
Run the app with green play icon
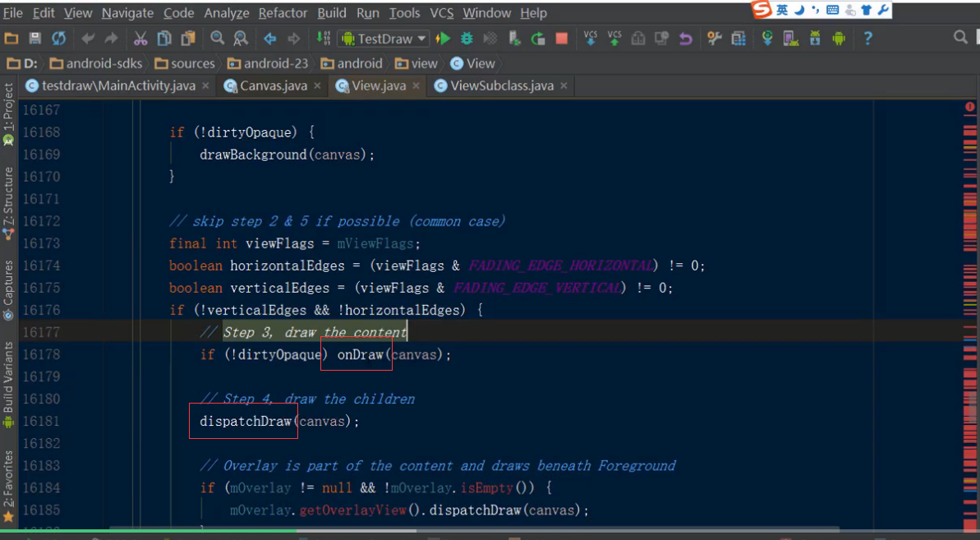point(443,39)
